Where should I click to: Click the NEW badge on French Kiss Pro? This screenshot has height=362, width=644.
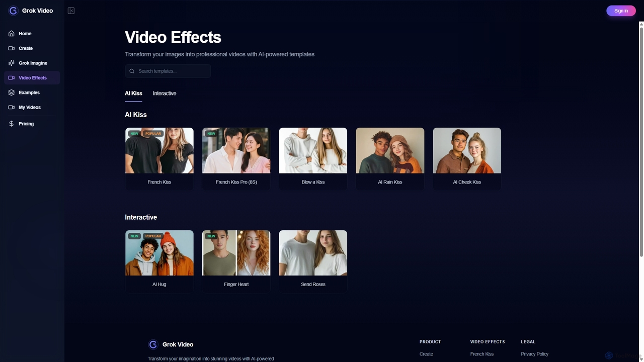pos(211,134)
